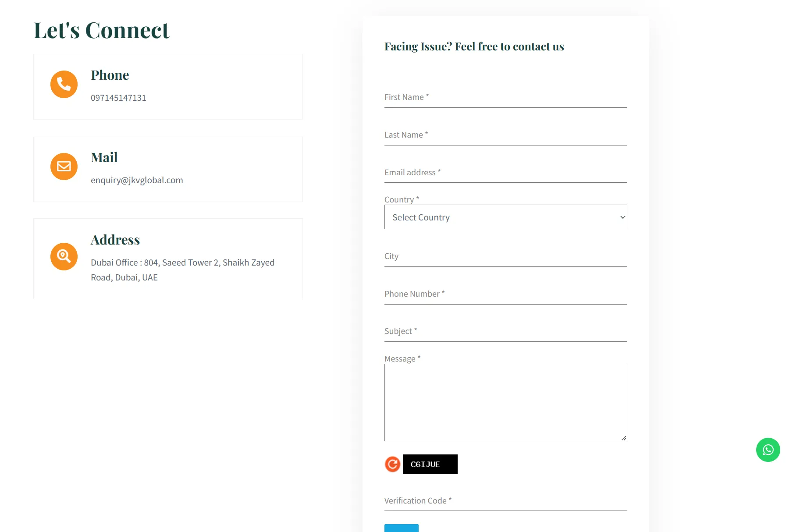Click the C6IJUE captcha image
800x532 pixels.
point(430,464)
